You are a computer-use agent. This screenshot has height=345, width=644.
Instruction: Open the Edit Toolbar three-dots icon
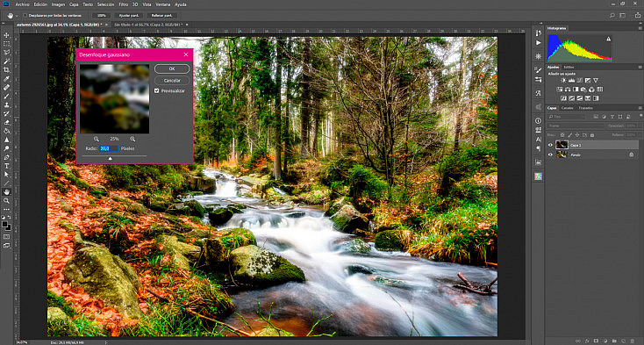[6, 210]
